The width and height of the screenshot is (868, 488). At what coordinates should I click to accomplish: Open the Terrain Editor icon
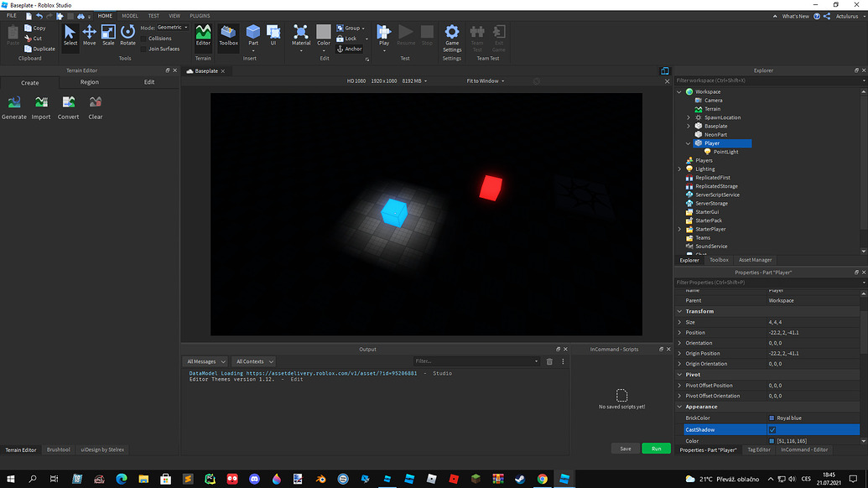203,35
